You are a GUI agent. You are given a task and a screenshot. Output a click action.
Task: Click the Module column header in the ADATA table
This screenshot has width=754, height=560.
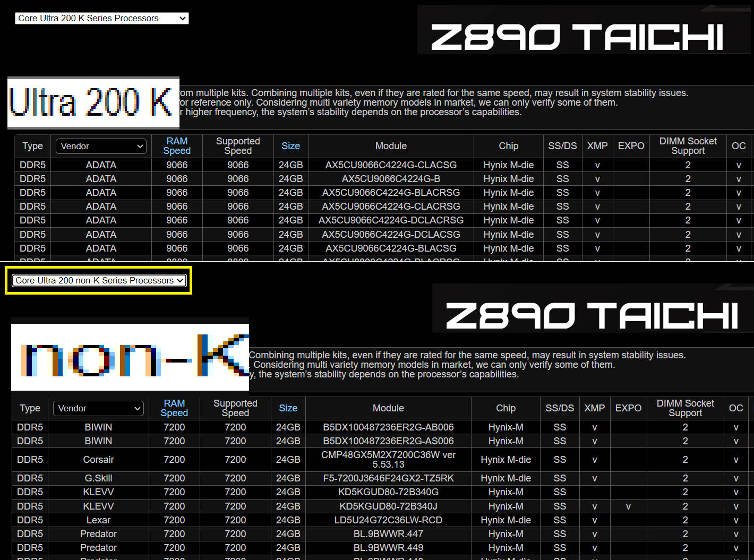[391, 146]
